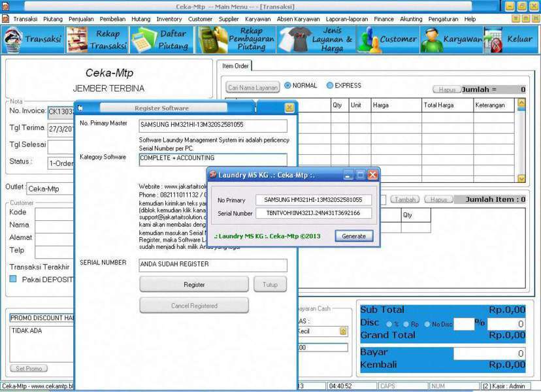Viewport: 541px width, 392px height.
Task: Open the Pengaturan menu
Action: tap(443, 19)
